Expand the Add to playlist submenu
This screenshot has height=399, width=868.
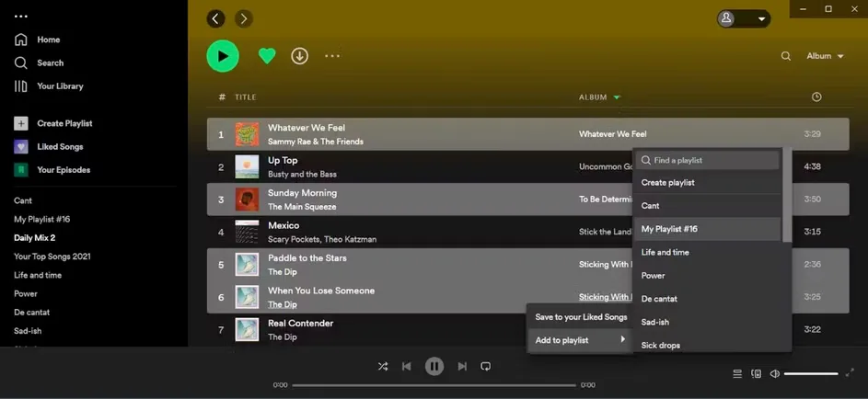pos(580,340)
